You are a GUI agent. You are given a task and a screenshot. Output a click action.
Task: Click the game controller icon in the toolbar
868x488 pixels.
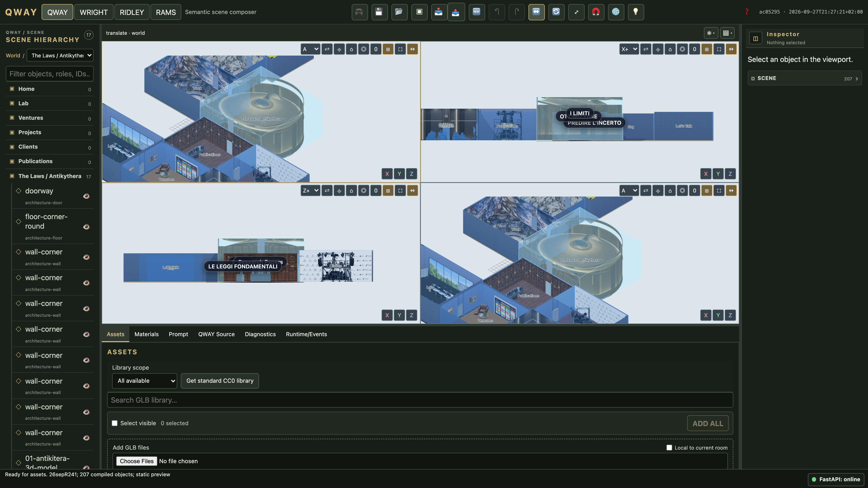(x=360, y=12)
